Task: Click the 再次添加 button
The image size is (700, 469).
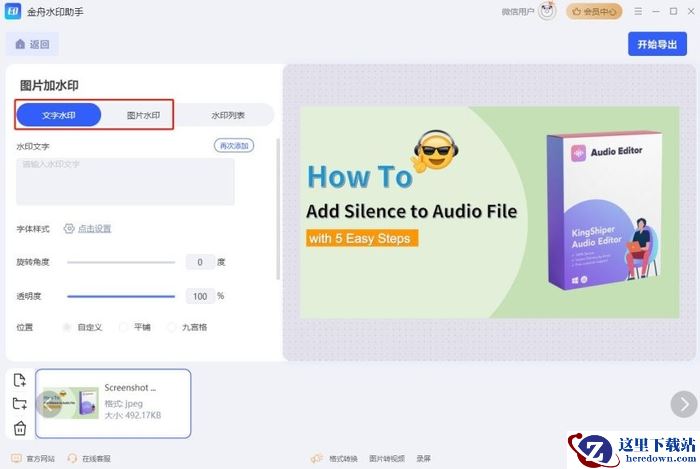Action: 234,145
